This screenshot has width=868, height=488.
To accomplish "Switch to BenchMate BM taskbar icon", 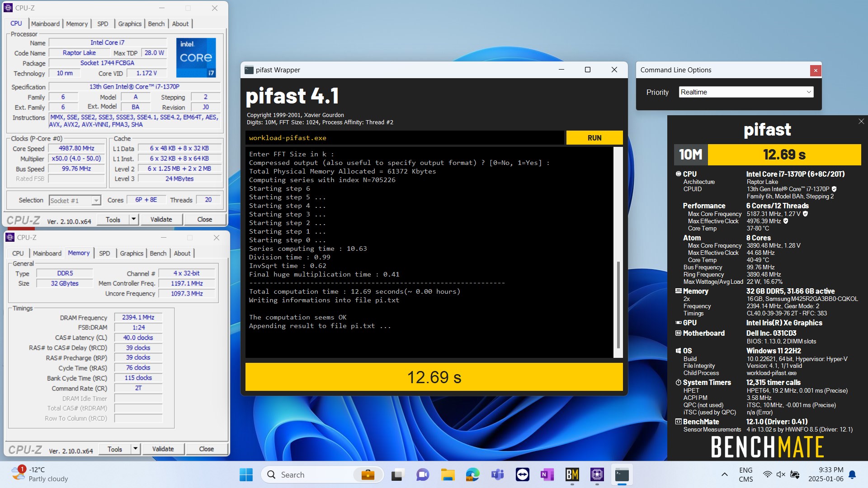I will (572, 474).
